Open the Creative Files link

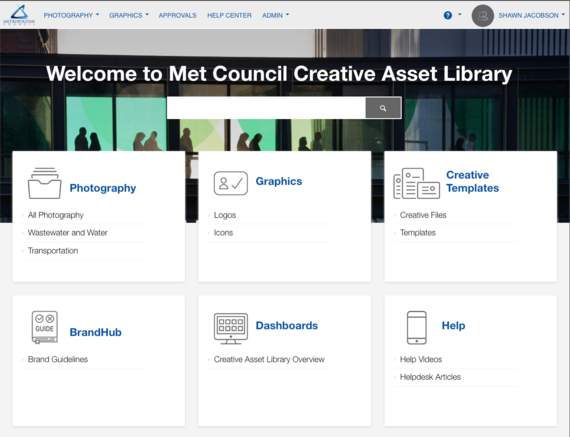pyautogui.click(x=423, y=215)
